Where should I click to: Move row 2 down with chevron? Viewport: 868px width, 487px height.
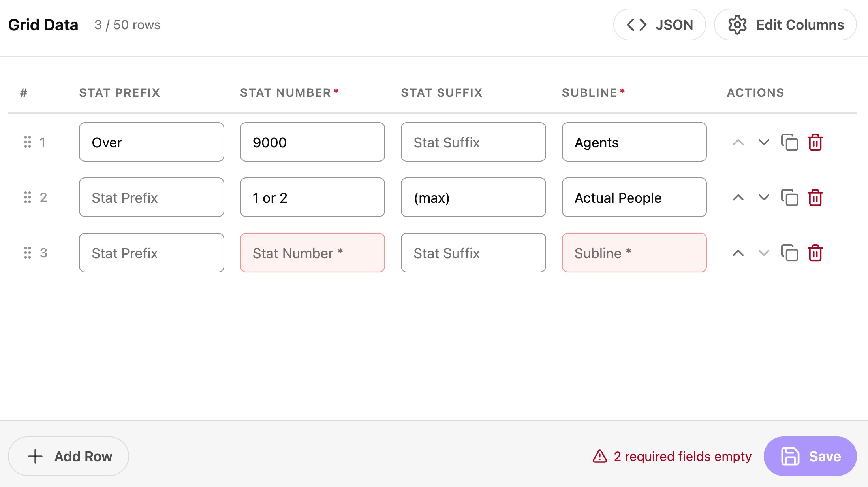(764, 198)
